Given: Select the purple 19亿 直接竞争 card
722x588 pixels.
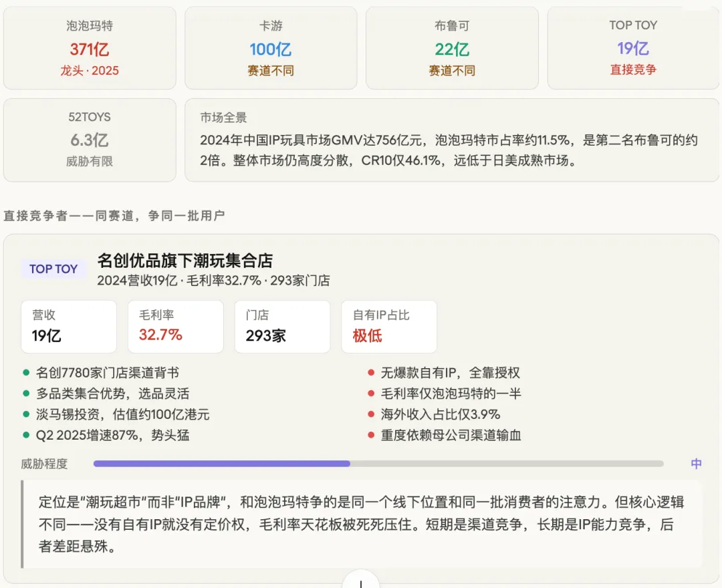Looking at the screenshot, I should click(633, 48).
